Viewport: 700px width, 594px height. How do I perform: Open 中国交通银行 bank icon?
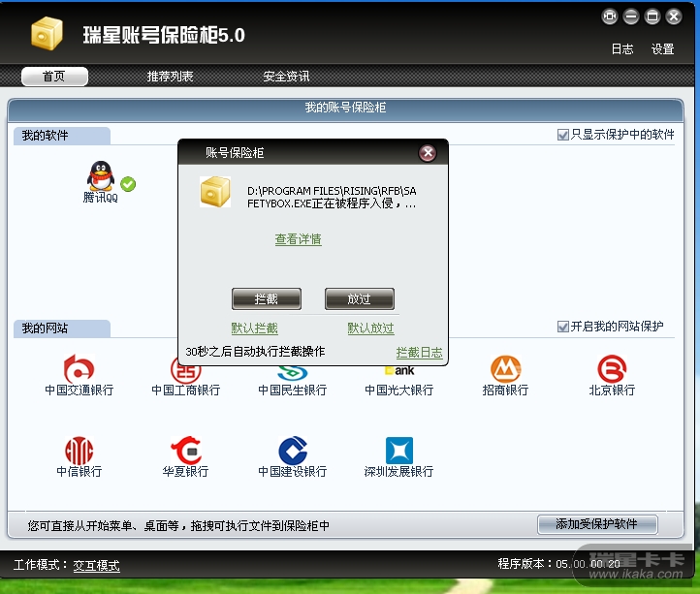(79, 368)
